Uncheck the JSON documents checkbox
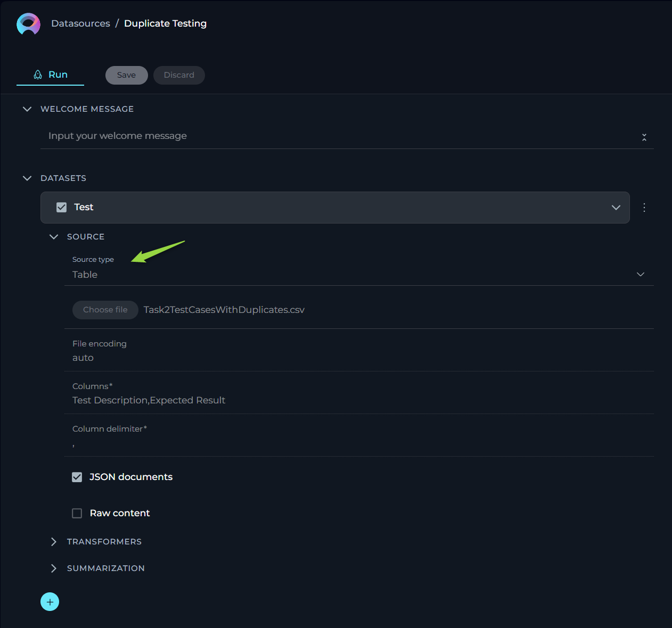 (x=77, y=477)
